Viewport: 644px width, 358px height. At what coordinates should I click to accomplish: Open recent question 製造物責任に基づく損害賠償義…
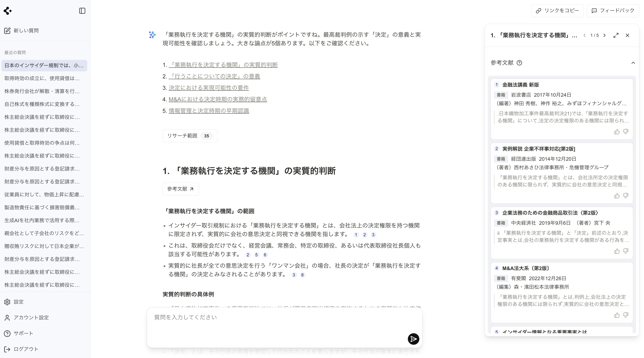pyautogui.click(x=44, y=208)
